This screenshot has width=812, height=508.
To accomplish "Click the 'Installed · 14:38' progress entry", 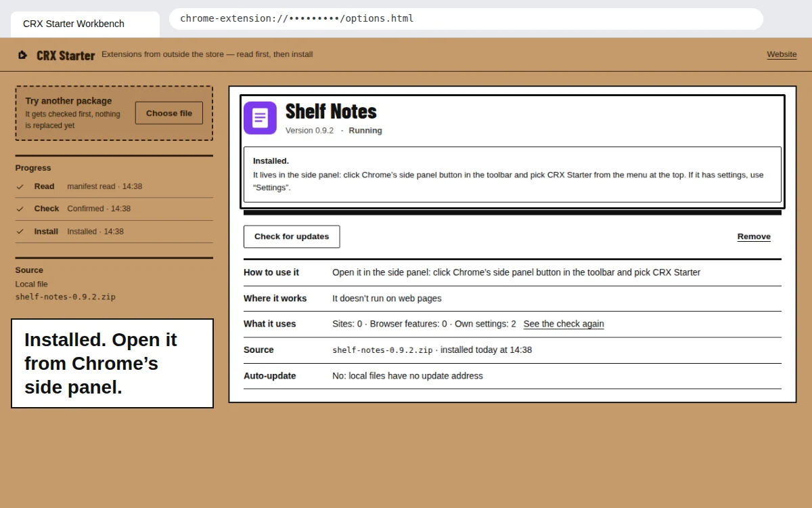I will click(x=95, y=232).
